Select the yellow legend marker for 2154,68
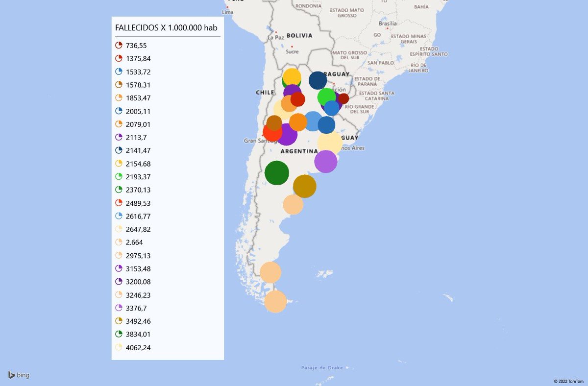The image size is (588, 386). click(119, 164)
